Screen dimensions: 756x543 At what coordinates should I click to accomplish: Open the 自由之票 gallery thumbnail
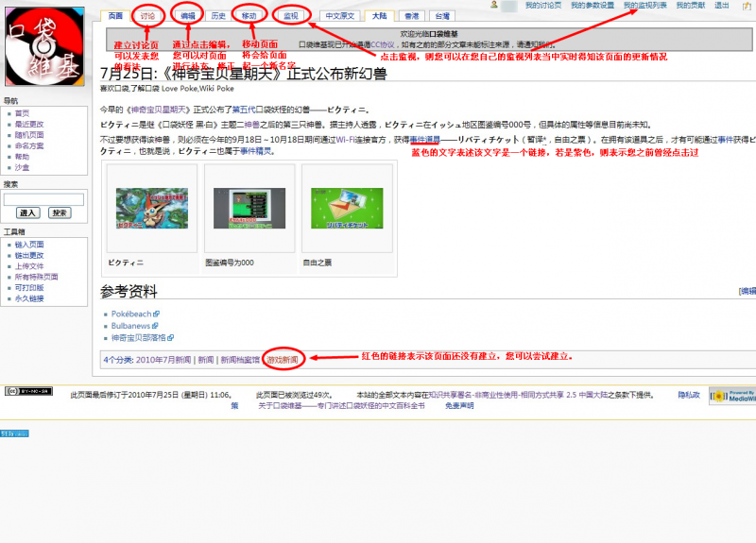point(347,208)
